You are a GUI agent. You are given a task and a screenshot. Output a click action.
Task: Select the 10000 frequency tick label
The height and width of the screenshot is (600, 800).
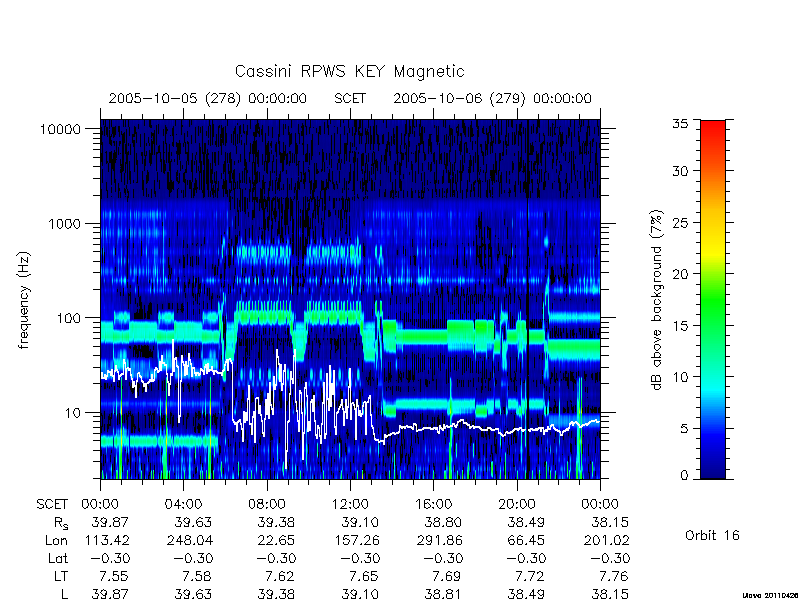point(61,129)
